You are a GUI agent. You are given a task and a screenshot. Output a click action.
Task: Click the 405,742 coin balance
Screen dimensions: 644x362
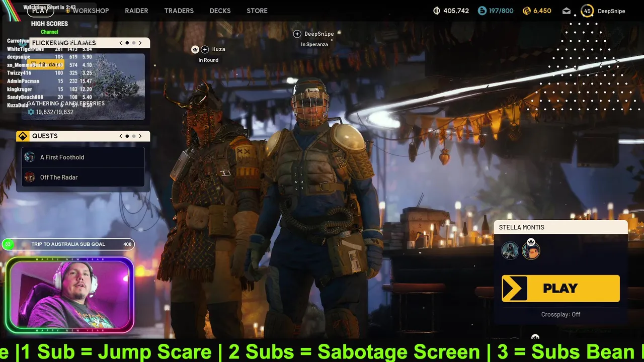click(x=456, y=11)
